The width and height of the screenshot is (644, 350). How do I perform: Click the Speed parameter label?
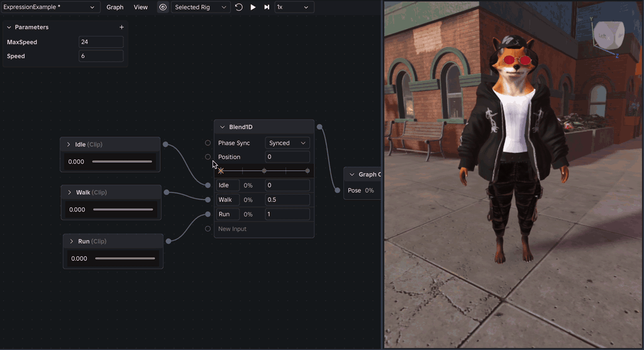[x=16, y=56]
